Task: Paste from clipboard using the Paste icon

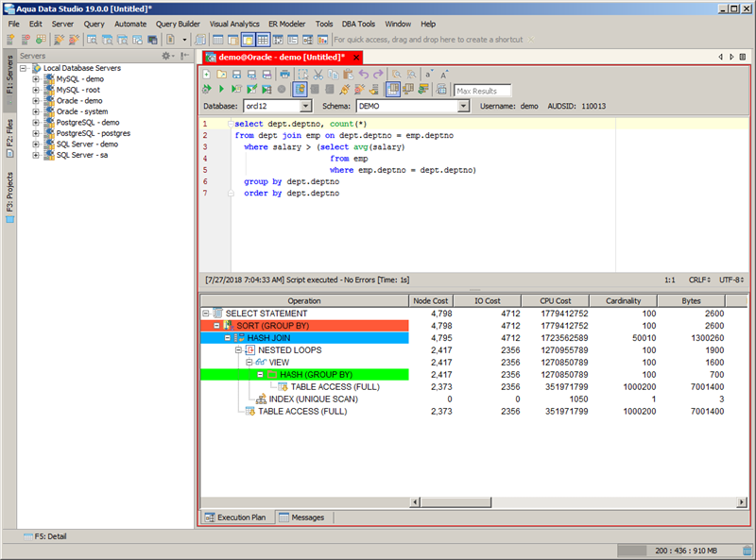Action: 348,75
